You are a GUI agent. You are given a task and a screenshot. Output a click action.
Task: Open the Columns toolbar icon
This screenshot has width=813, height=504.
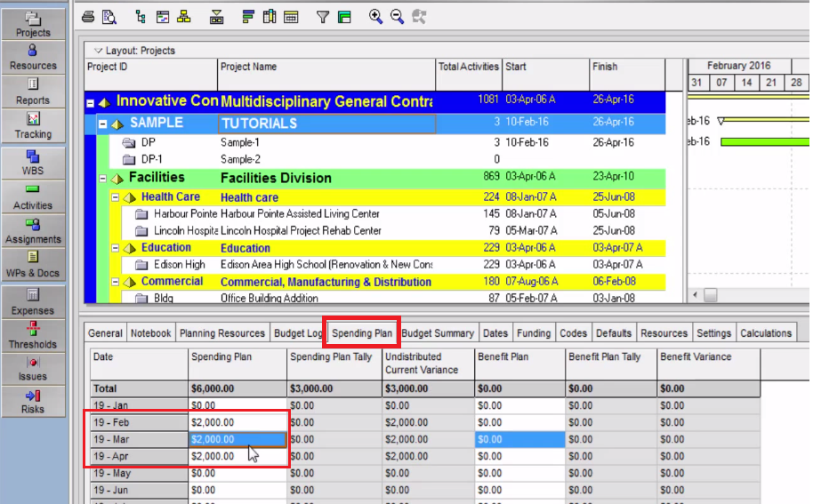tap(270, 17)
